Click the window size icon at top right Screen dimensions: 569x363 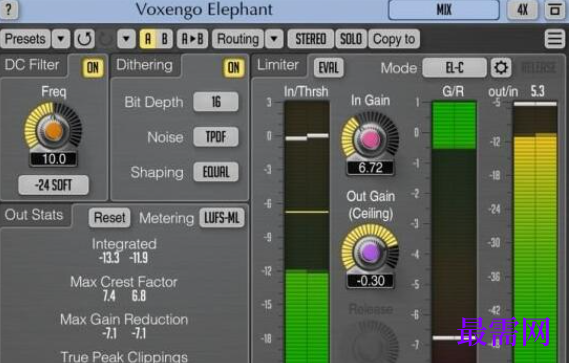click(x=554, y=10)
